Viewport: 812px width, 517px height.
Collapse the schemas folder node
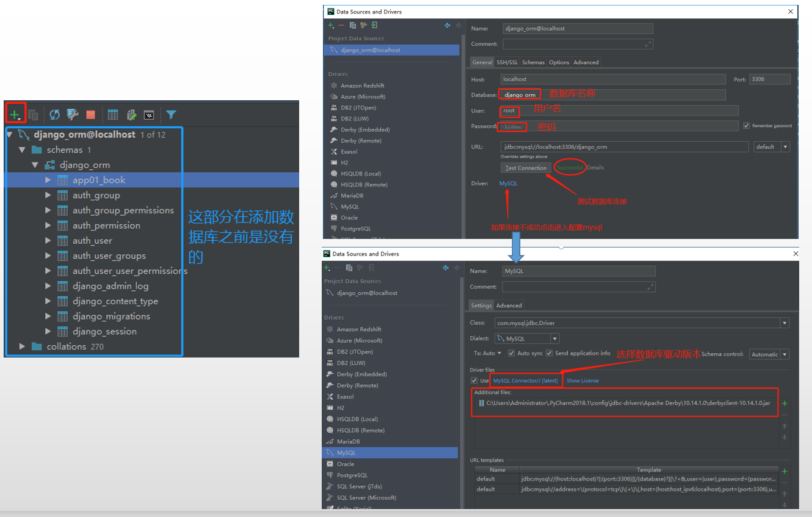click(x=23, y=150)
